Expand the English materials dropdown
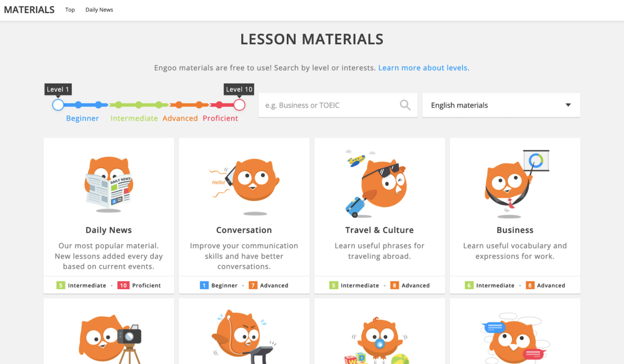Screen dimensions: 624x364 (x=501, y=105)
